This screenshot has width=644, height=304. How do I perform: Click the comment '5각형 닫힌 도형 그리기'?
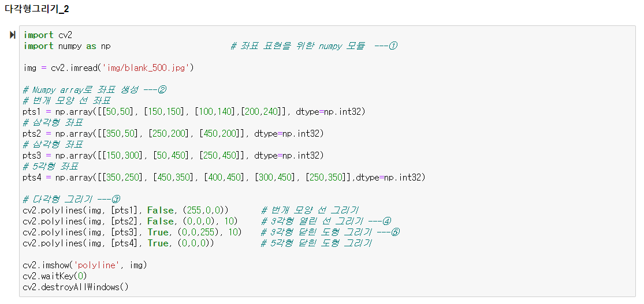coord(317,243)
